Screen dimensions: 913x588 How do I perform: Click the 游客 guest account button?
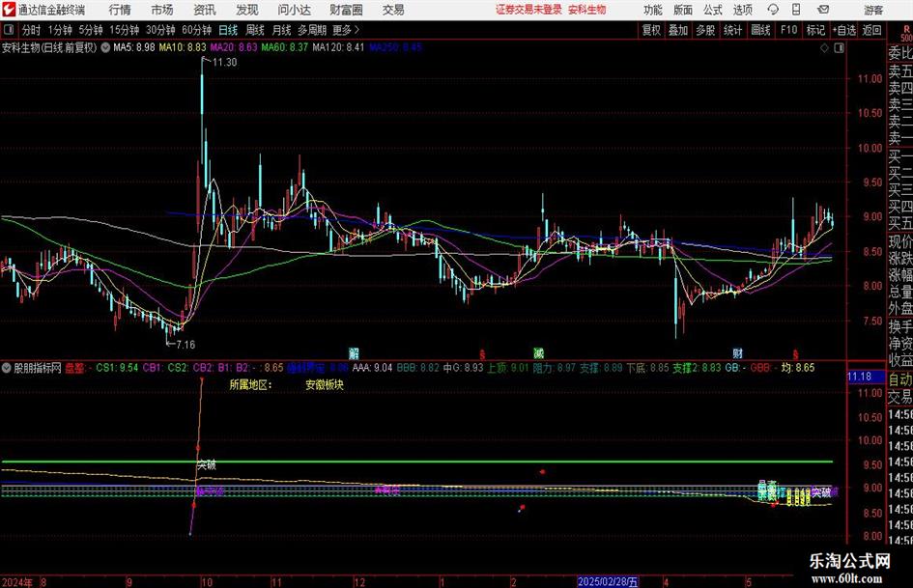(x=873, y=10)
